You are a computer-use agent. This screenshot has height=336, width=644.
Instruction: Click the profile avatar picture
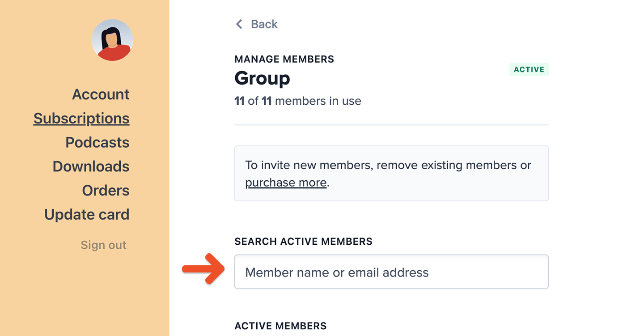click(112, 40)
